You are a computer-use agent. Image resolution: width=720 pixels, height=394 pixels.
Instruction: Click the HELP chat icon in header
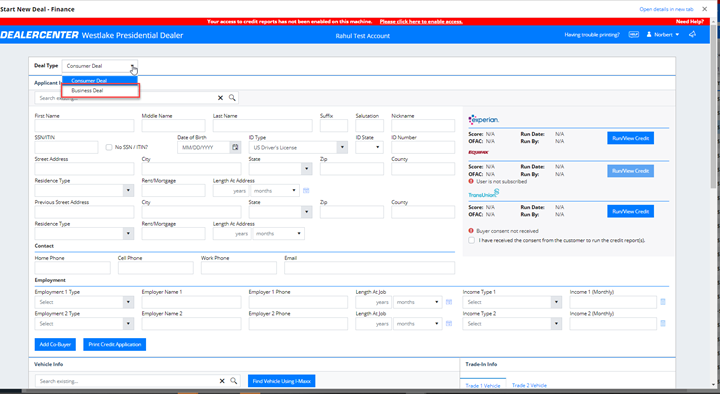[634, 34]
